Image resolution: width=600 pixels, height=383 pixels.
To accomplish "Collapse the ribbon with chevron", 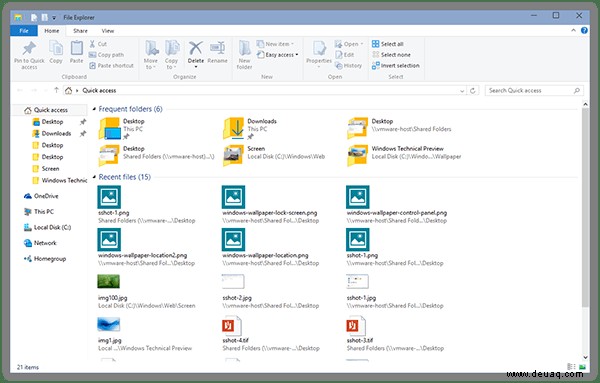I will pos(573,31).
